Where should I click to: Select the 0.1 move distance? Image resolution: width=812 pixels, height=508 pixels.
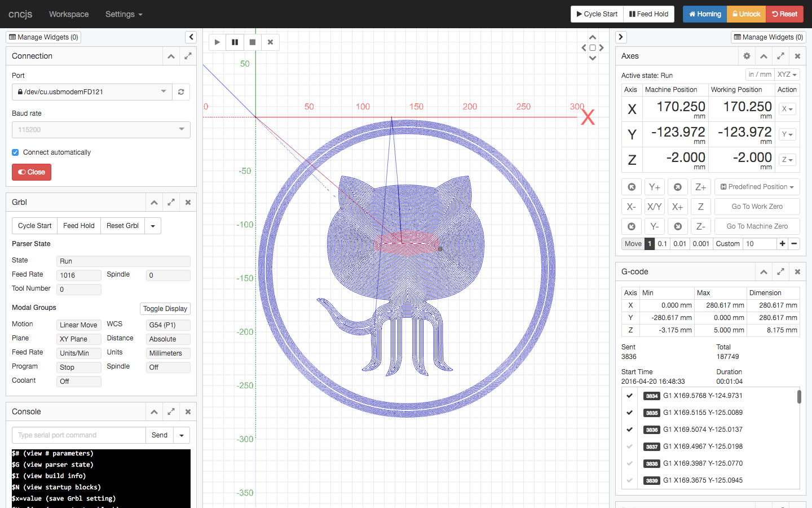coord(663,244)
